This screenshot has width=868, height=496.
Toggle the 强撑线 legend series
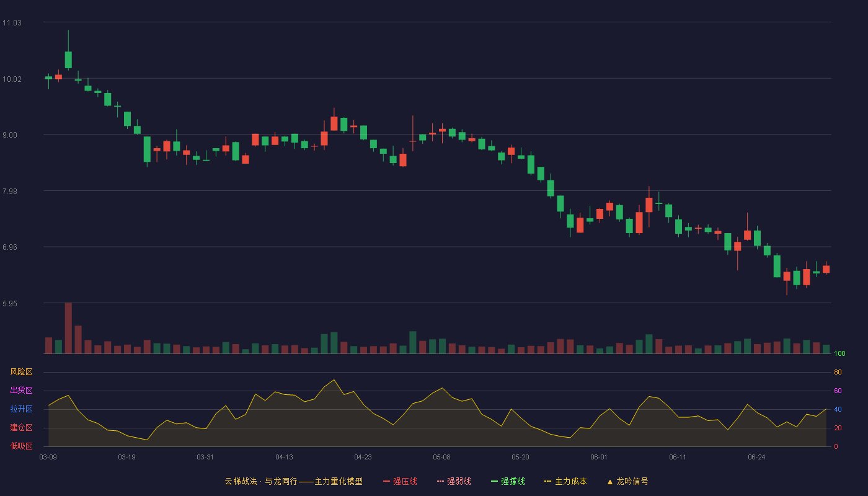click(508, 481)
